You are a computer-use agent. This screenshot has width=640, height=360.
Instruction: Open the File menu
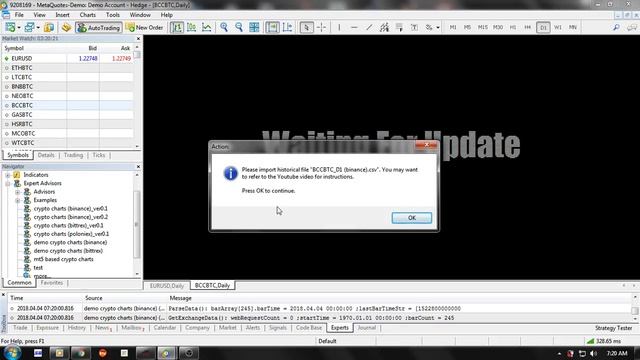click(x=19, y=15)
